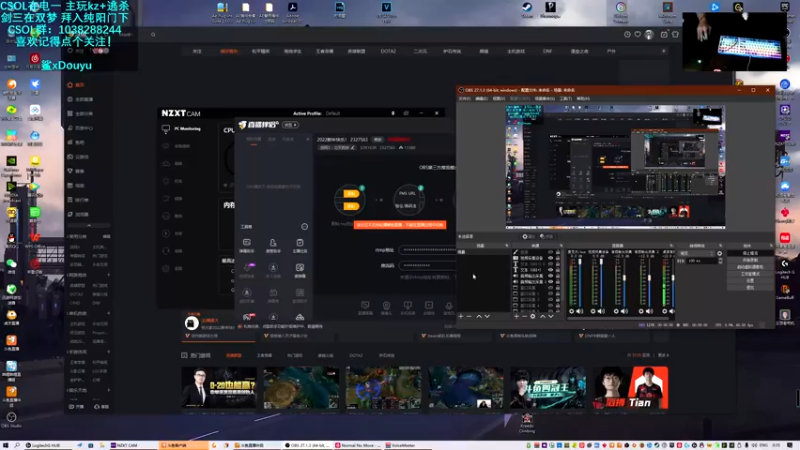Select 场景 item in OBS scenes list

483,252
